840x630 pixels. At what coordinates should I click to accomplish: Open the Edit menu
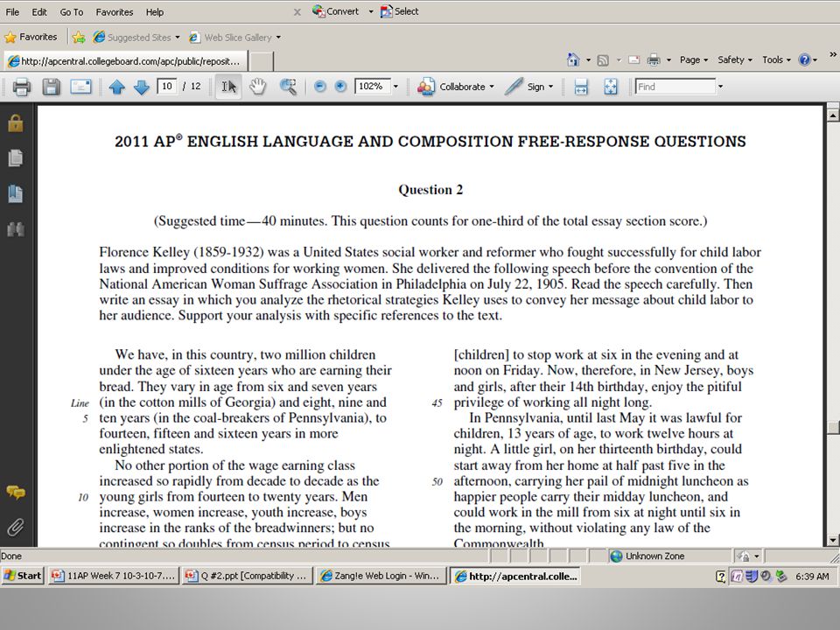(39, 11)
